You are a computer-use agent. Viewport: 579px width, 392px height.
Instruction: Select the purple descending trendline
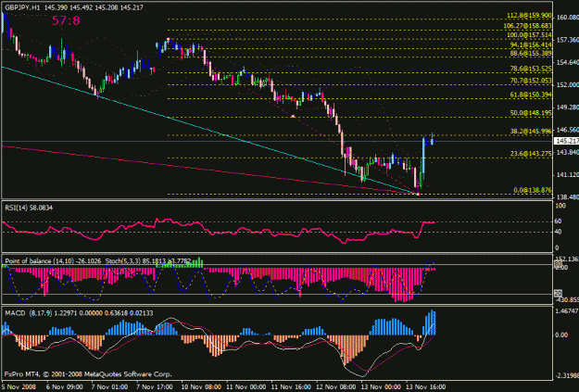click(x=209, y=170)
